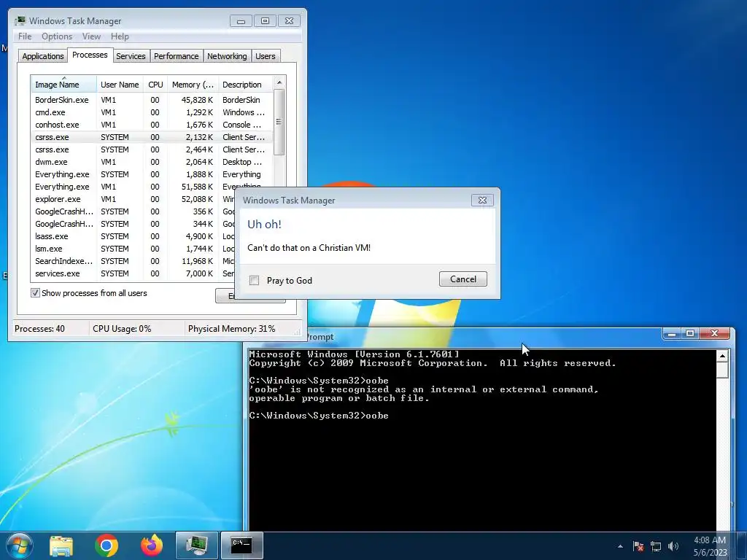The image size is (747, 560).
Task: Open the File menu in Task Manager
Action: [x=25, y=36]
